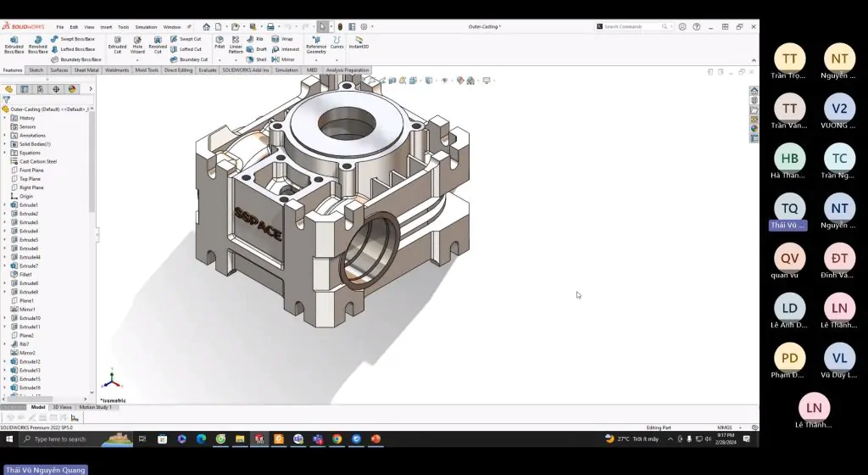Viewport: 868px width, 475px height.
Task: Switch to the Surfaces tab
Action: point(59,70)
